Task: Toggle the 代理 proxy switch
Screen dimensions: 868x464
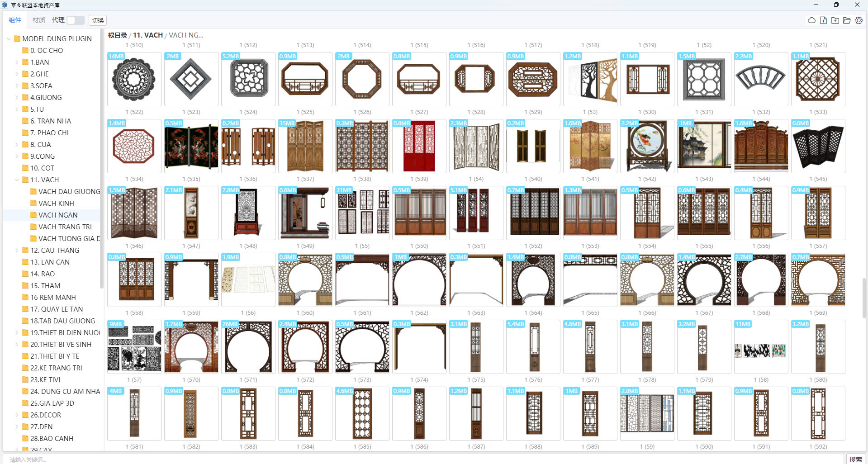Action: pyautogui.click(x=75, y=20)
